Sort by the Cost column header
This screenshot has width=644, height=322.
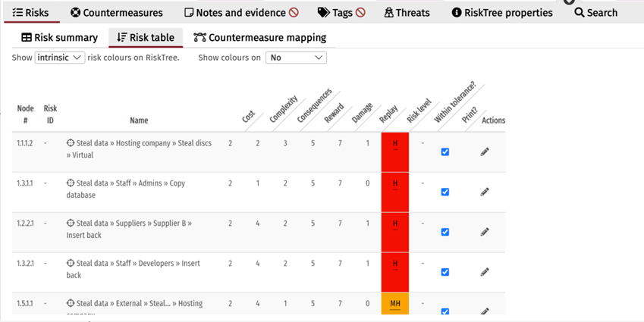click(x=249, y=117)
